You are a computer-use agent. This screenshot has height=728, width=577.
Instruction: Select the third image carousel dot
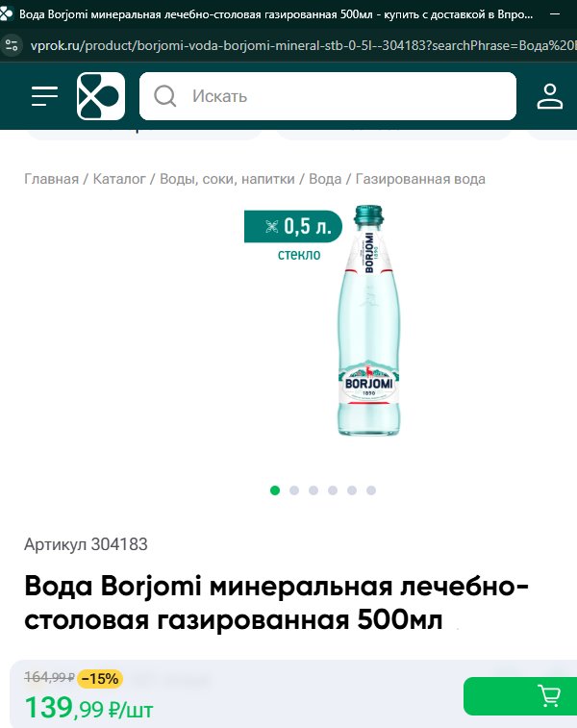tap(314, 490)
